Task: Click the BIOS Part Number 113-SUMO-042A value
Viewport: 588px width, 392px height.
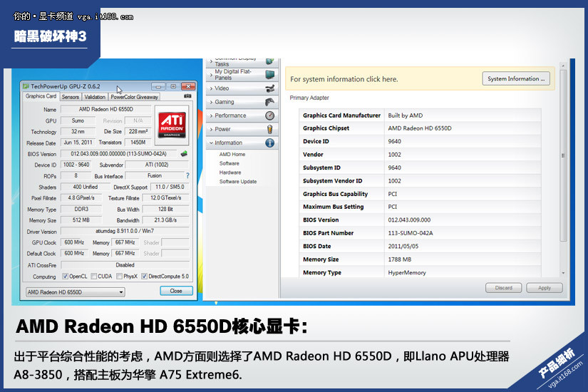Action: click(411, 233)
